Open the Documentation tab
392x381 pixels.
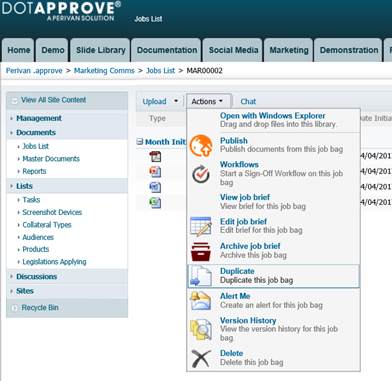(167, 50)
